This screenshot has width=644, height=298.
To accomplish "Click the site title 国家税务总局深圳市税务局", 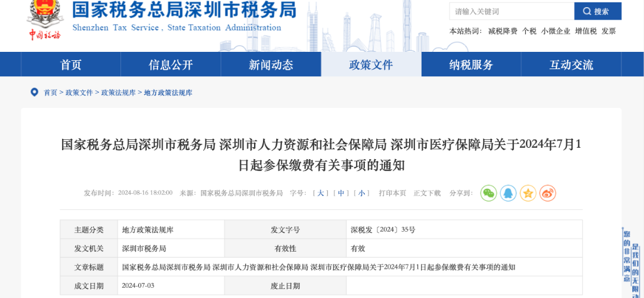I will (x=184, y=10).
